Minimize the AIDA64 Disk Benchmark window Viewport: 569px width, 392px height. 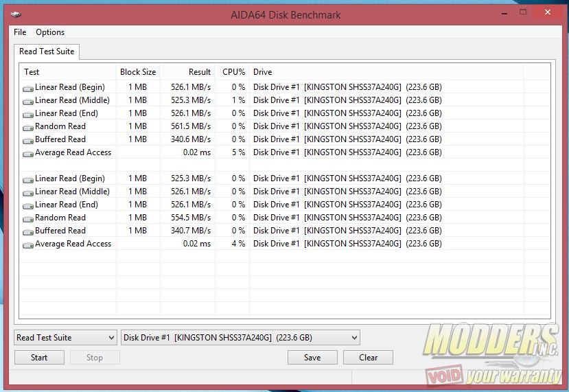click(x=504, y=13)
